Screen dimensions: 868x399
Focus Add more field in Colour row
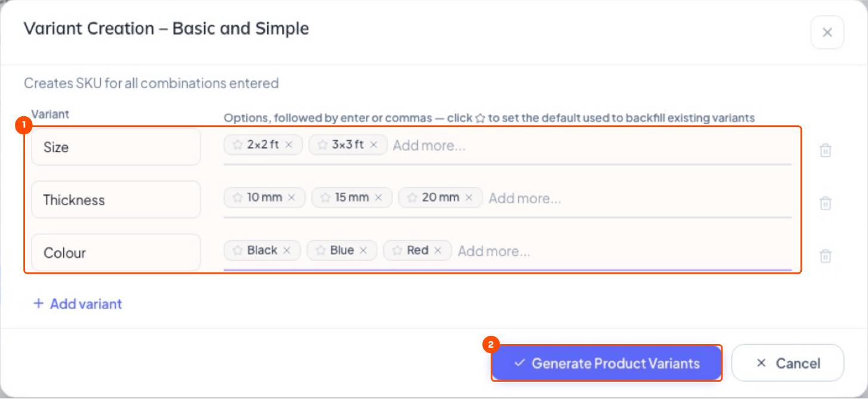(624, 251)
